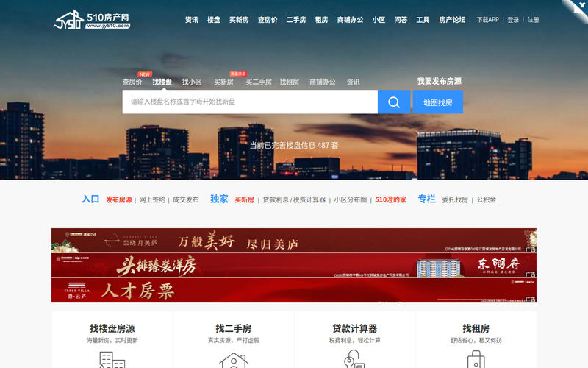Open 商铺办公 in top navigation
Screen dimensions: 588x368
click(x=351, y=20)
